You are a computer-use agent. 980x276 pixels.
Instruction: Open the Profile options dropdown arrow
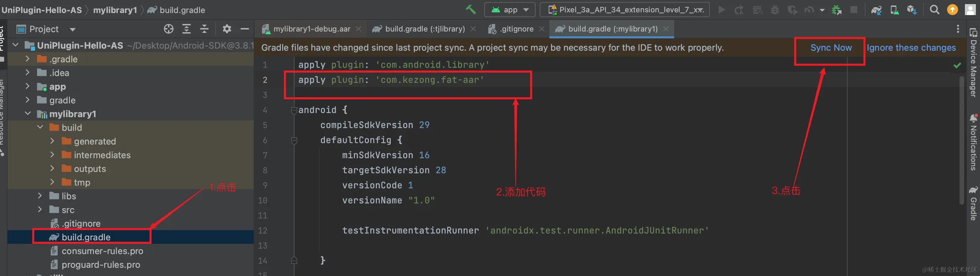coord(822,10)
